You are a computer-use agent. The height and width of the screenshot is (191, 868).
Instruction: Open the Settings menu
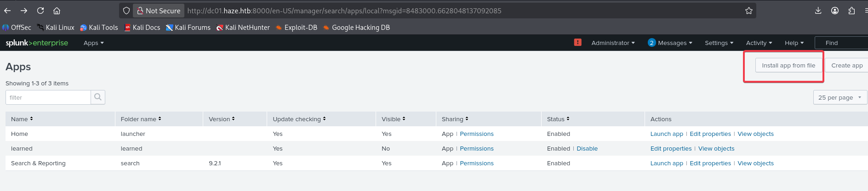[719, 43]
